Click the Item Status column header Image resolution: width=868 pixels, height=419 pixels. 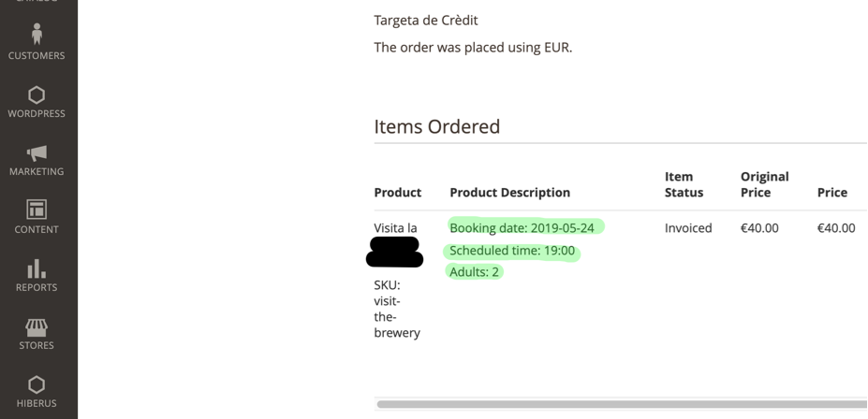684,184
